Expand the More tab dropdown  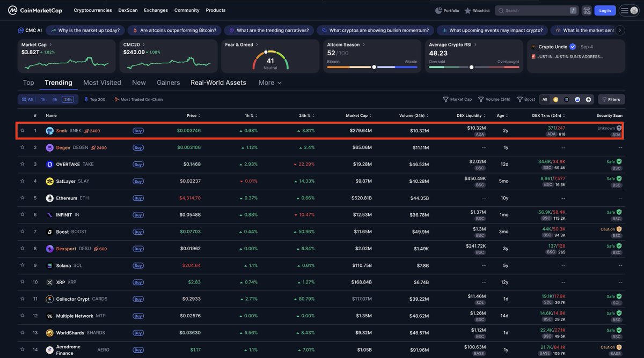click(x=270, y=83)
